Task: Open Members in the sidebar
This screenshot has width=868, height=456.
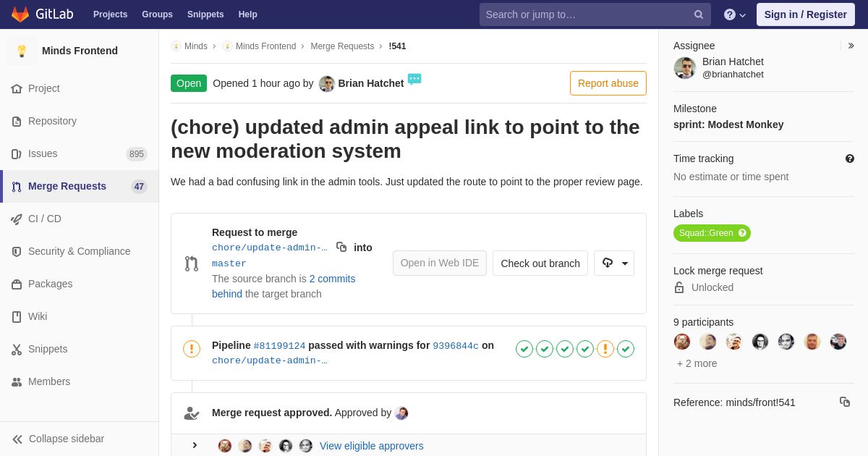Action: coord(80,381)
